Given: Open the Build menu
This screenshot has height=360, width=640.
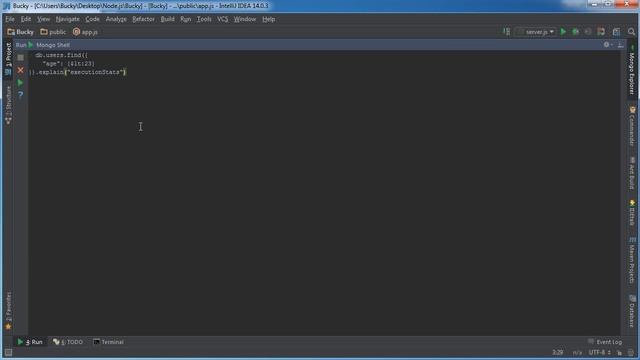Looking at the screenshot, I should point(167,19).
